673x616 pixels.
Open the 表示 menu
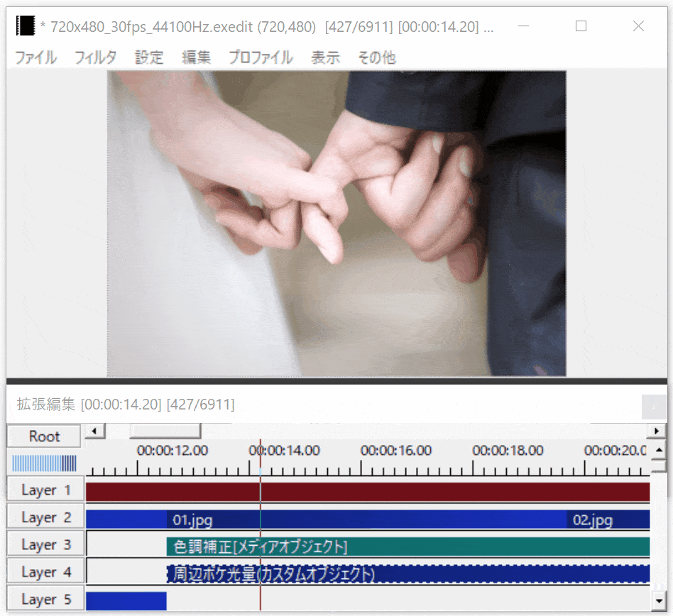[325, 57]
